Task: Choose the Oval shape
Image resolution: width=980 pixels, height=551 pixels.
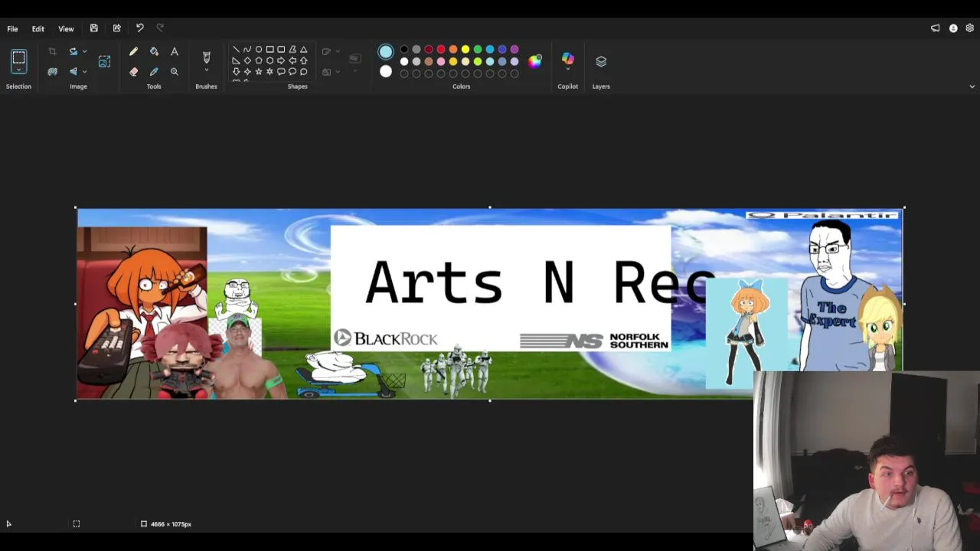Action: (258, 50)
